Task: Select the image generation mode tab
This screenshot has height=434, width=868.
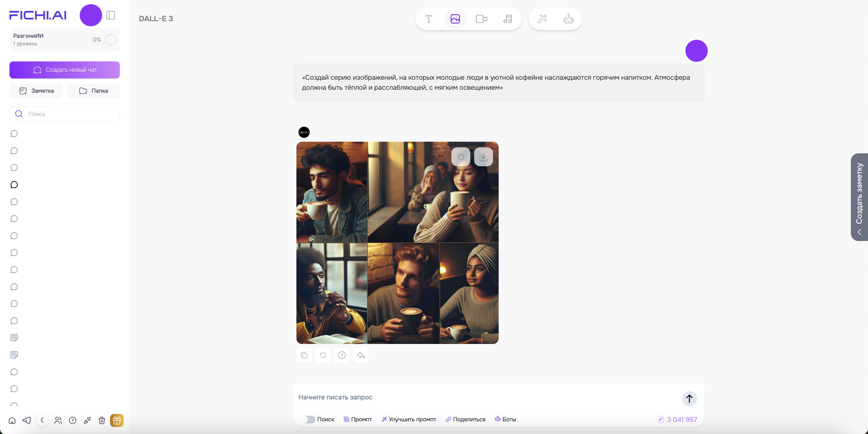Action: (455, 19)
